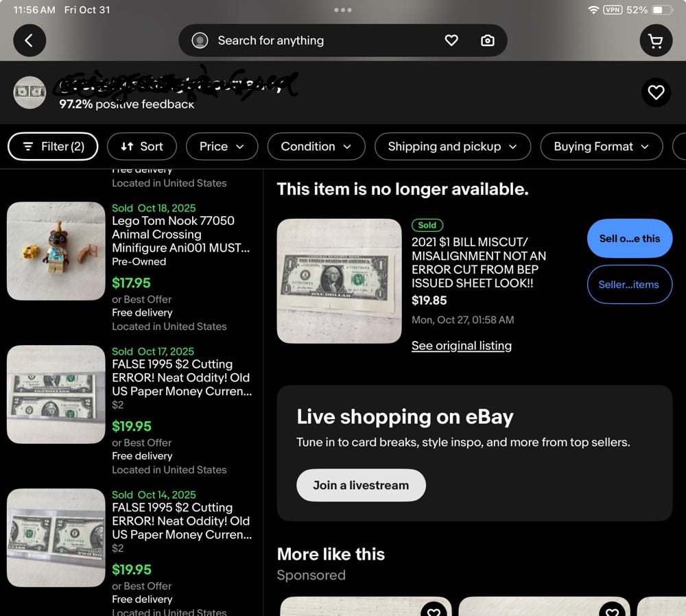686x616 pixels.
Task: Open Seller's other items button
Action: (x=629, y=285)
